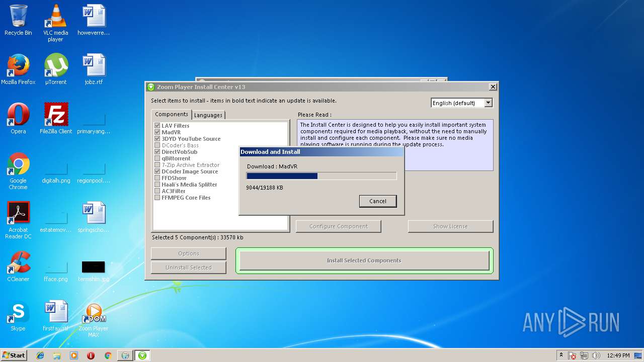Viewport: 644px width, 362px height.
Task: Click the taskbar clock showing 12:49 PM
Action: coord(618,355)
